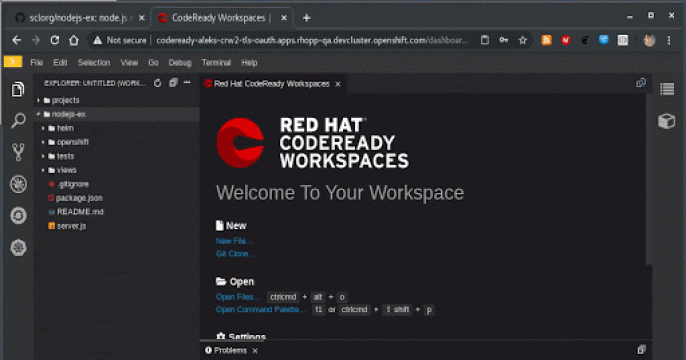Bookmark this page with the star icon

point(522,40)
